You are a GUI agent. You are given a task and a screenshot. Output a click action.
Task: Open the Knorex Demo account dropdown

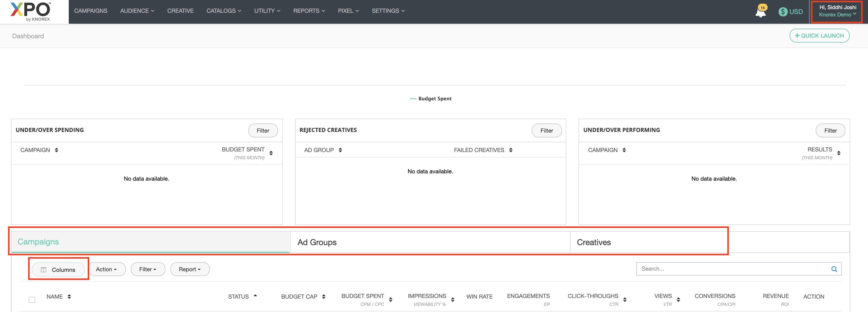[837, 15]
